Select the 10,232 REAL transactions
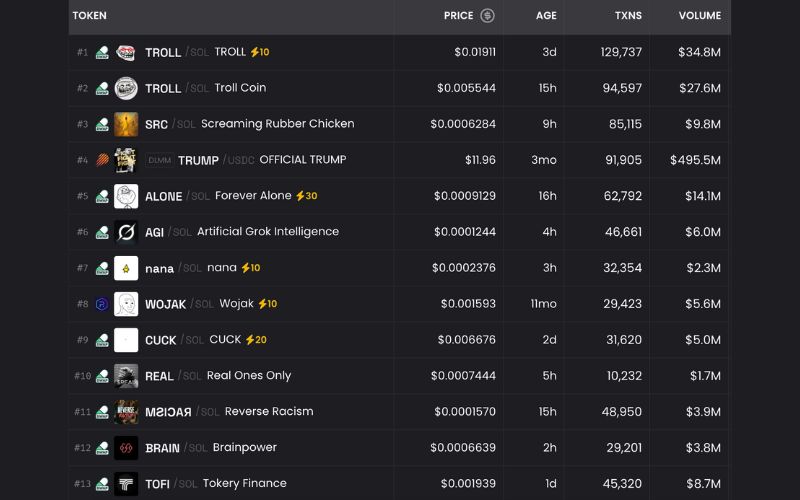The image size is (800, 500). (624, 376)
